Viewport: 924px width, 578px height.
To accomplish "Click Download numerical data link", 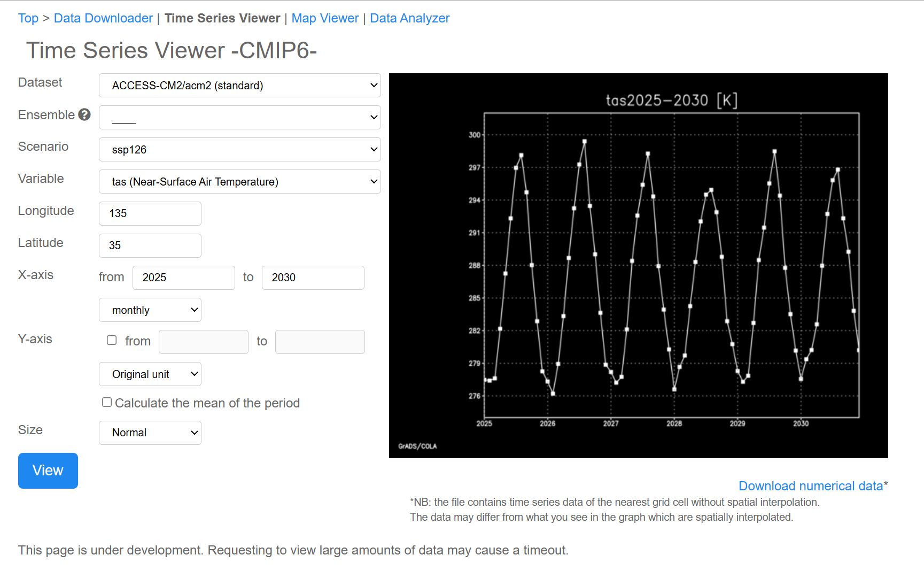I will point(811,486).
